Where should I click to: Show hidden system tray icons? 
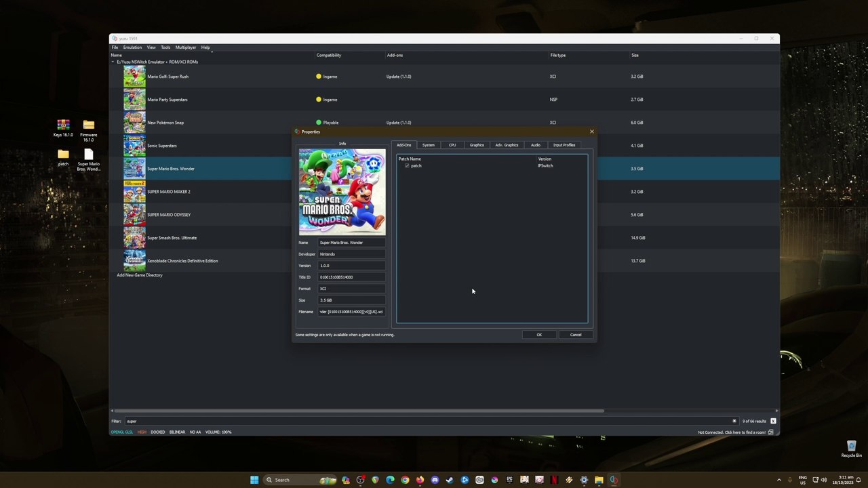coord(779,480)
